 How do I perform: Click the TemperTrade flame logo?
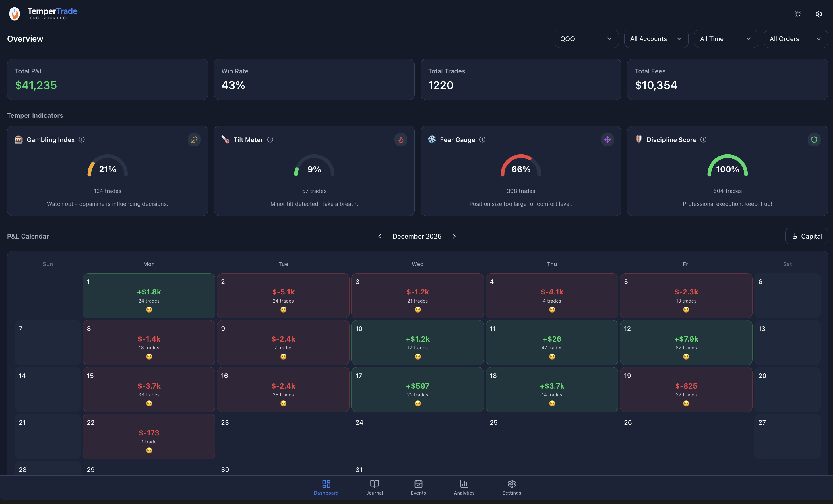(x=14, y=13)
